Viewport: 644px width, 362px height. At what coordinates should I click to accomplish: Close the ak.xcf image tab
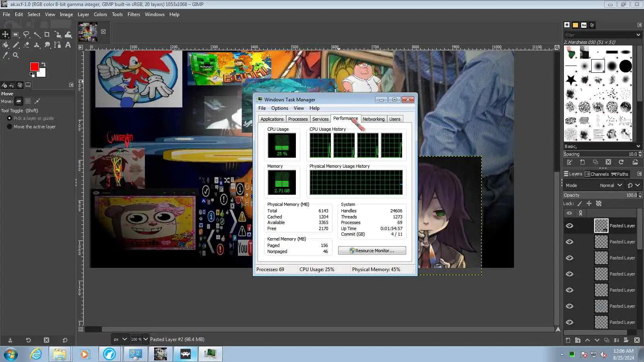tap(103, 32)
